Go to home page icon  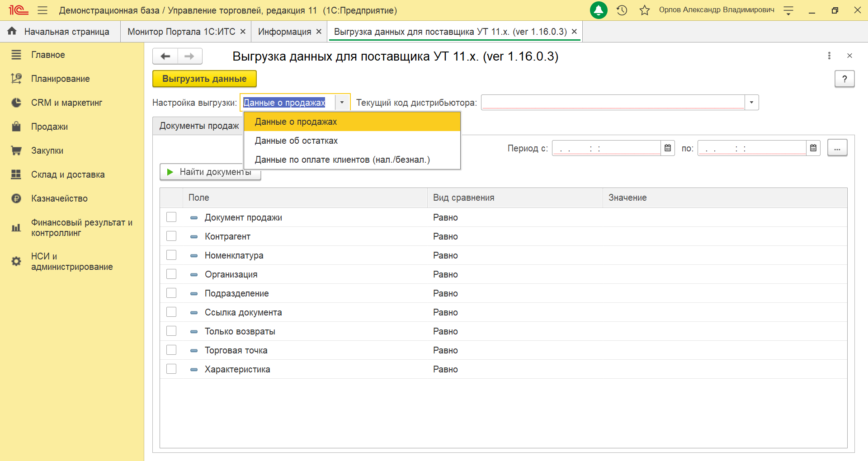[12, 31]
